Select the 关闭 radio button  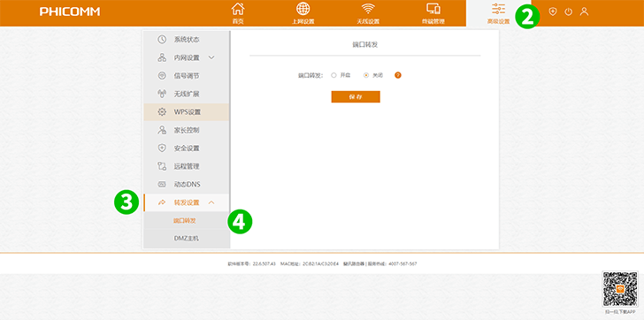366,75
